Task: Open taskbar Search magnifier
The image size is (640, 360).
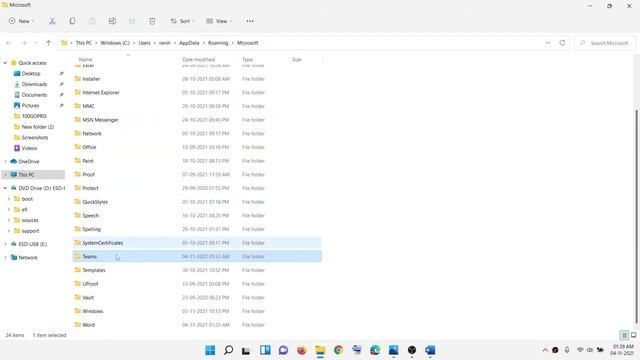Action: pos(229,350)
